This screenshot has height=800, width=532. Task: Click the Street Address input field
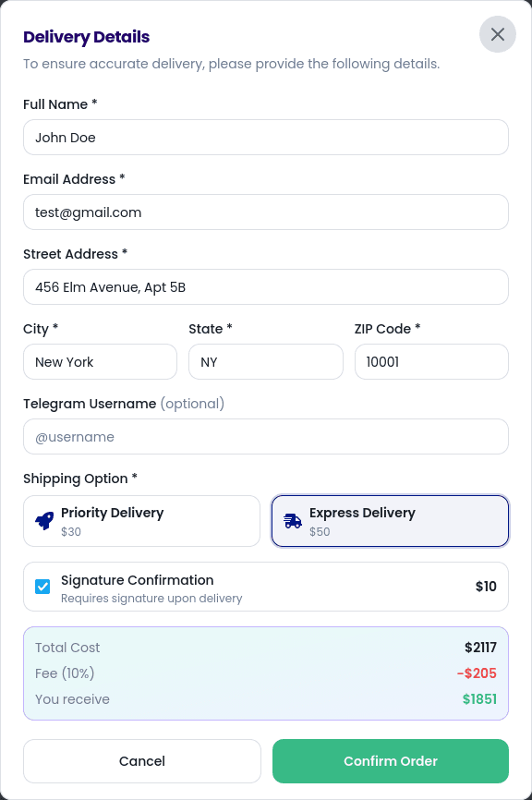click(x=266, y=286)
